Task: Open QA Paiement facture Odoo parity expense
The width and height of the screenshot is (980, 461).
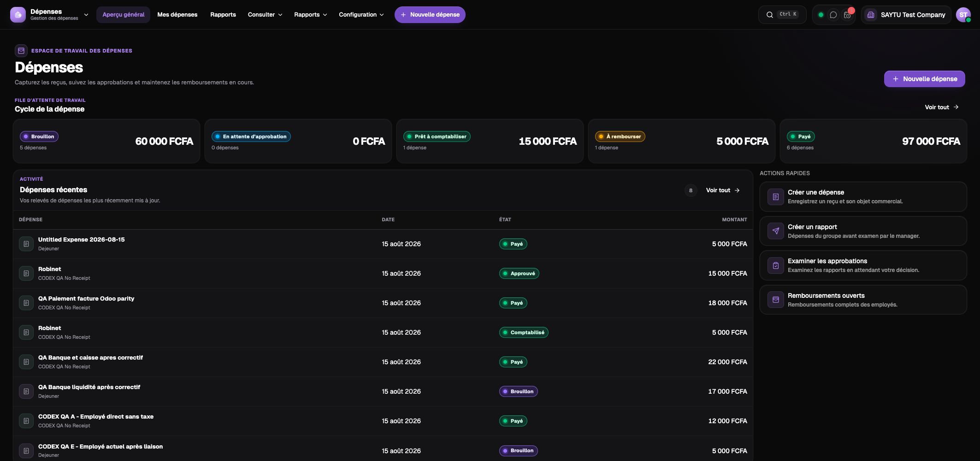Action: click(x=383, y=303)
